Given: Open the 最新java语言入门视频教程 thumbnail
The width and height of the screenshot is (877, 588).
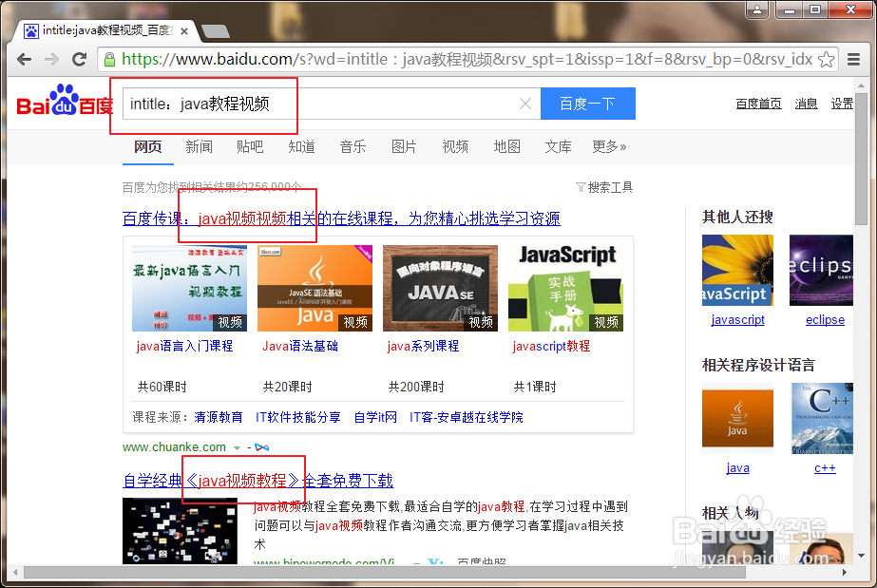Looking at the screenshot, I should tap(190, 289).
